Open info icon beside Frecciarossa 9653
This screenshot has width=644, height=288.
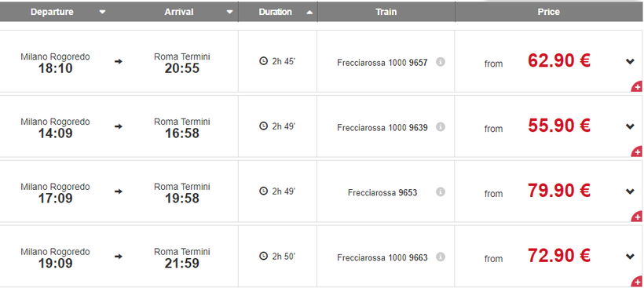pyautogui.click(x=441, y=191)
